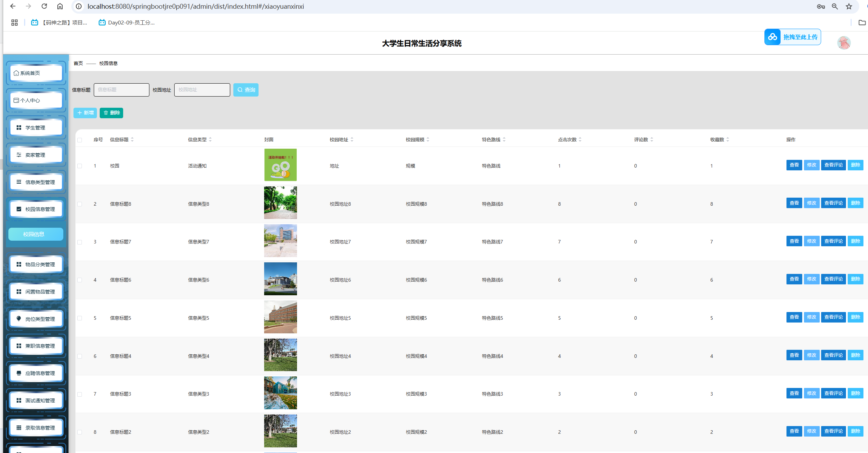Click the bookmark star icon
This screenshot has width=868, height=453.
pyautogui.click(x=849, y=6)
